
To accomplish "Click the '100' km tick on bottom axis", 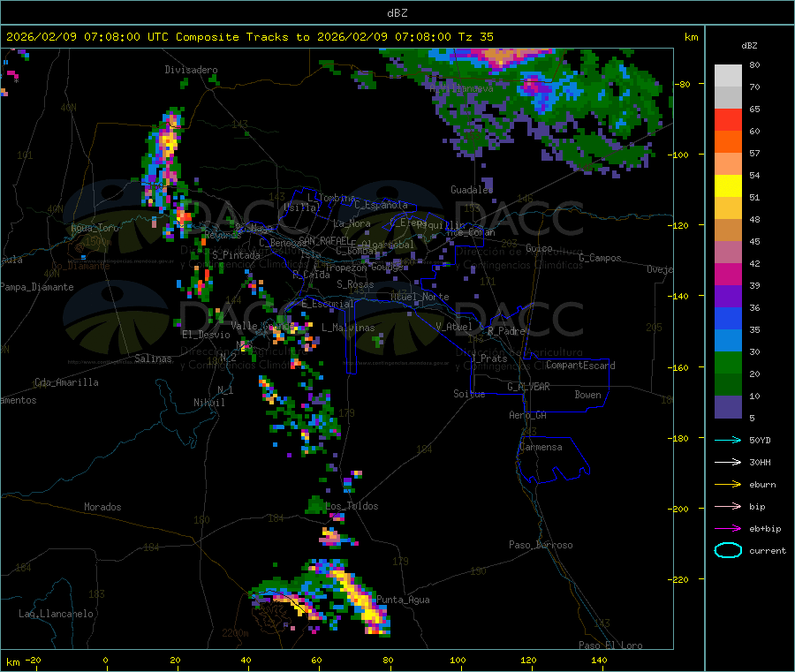I will point(458,660).
